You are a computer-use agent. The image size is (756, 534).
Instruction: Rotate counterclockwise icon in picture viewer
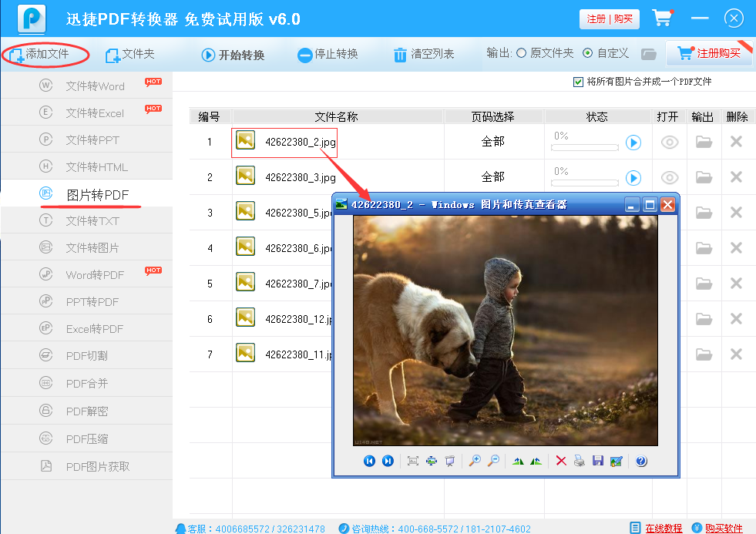coord(536,462)
